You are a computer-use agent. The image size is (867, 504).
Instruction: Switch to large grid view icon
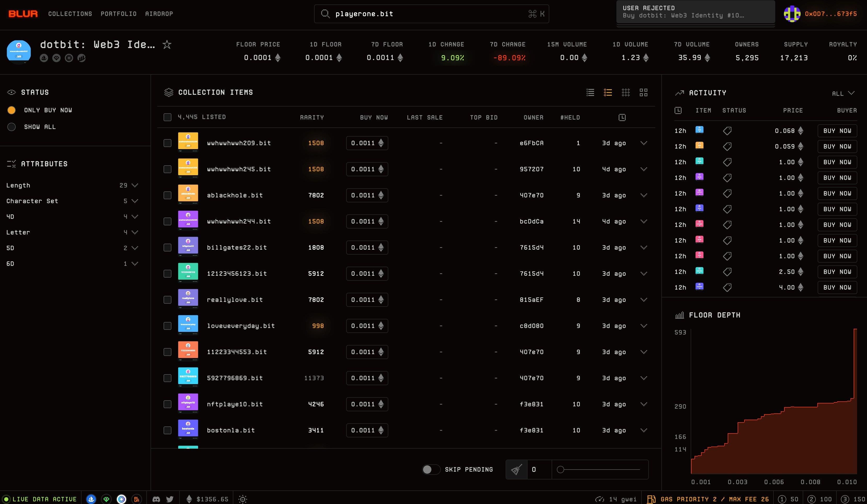point(643,92)
